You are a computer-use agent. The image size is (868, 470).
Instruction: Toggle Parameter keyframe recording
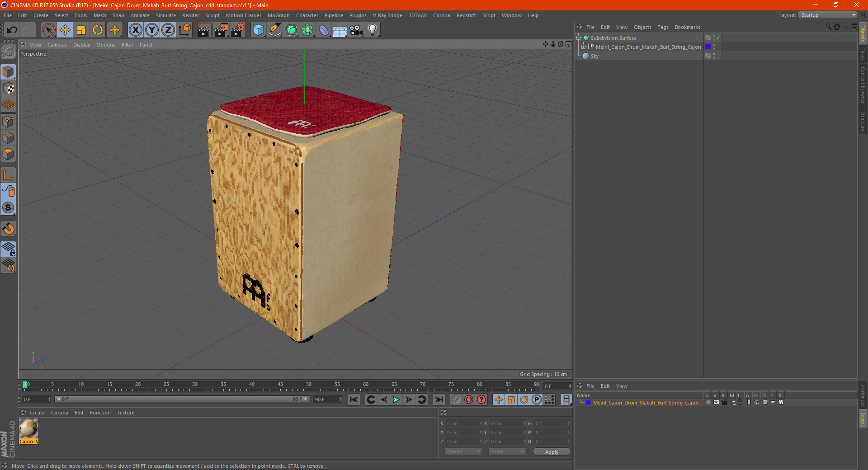537,399
